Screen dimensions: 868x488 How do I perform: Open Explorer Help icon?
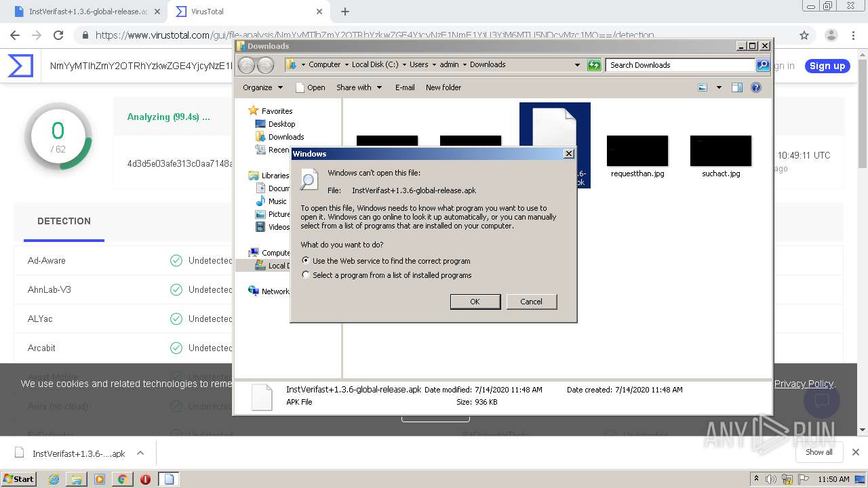tap(756, 87)
